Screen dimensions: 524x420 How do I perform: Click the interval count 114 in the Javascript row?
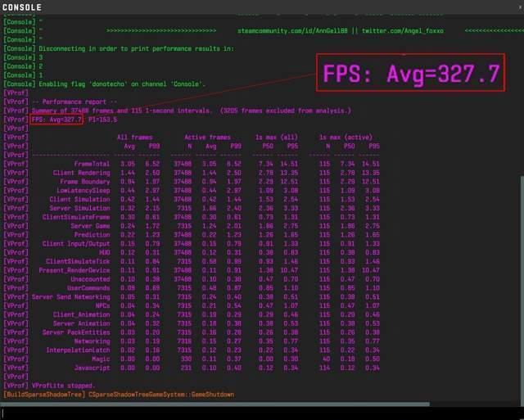click(324, 368)
